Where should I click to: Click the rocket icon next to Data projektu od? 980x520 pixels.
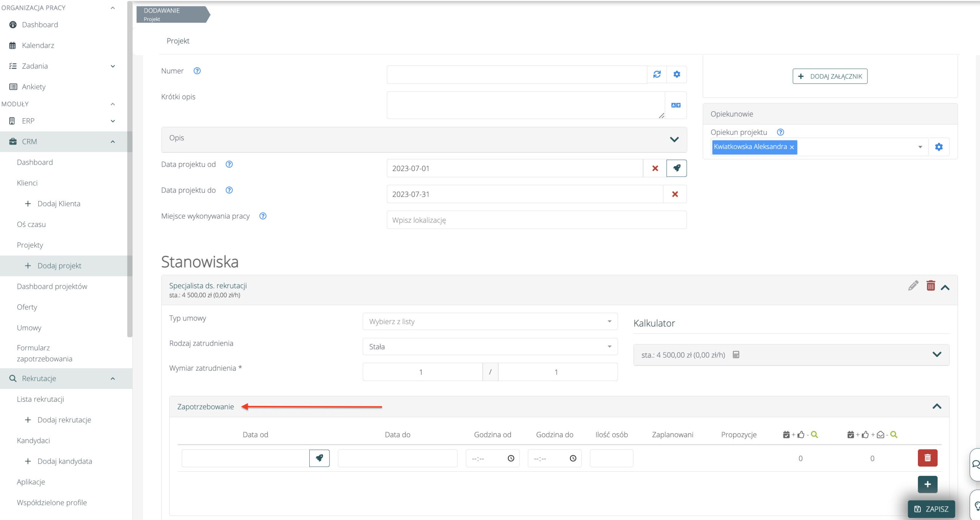click(x=676, y=168)
